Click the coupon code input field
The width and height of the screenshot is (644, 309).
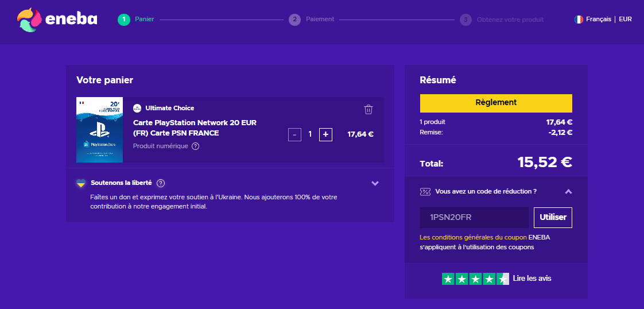click(474, 218)
